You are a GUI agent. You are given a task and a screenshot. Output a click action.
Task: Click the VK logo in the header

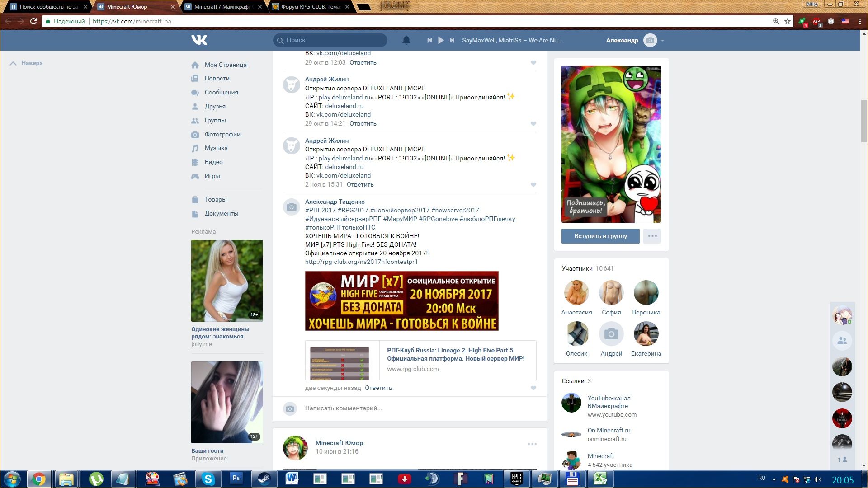pos(199,40)
